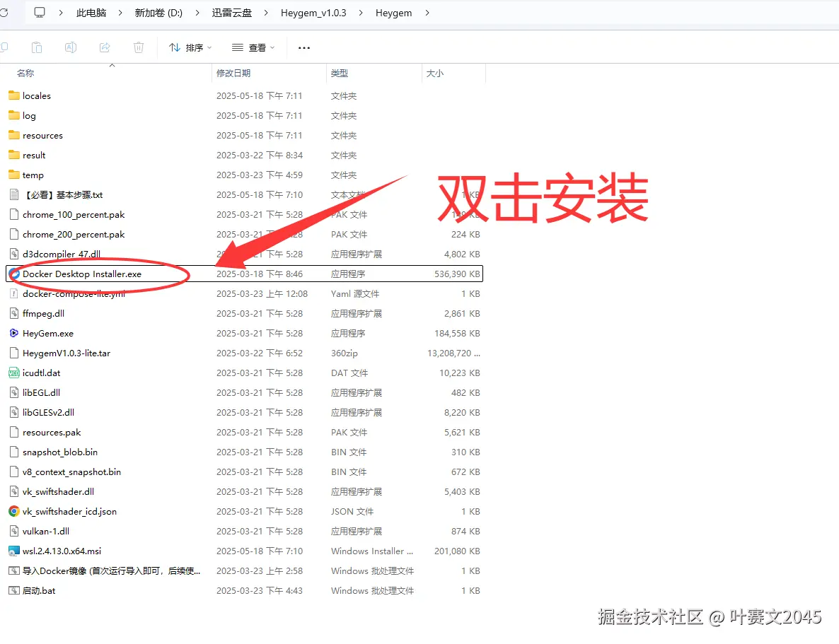The image size is (839, 644).
Task: Click the JSON 文件 type cell
Action: (x=352, y=511)
